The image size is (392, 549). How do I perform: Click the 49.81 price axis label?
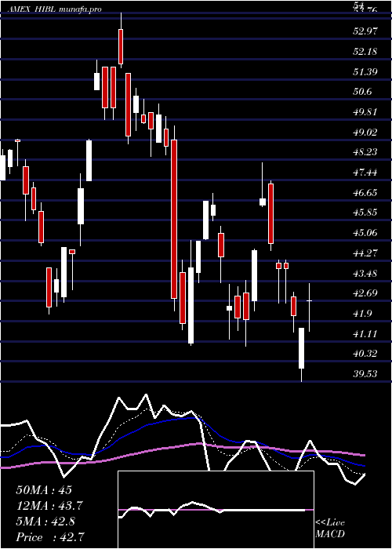click(365, 112)
